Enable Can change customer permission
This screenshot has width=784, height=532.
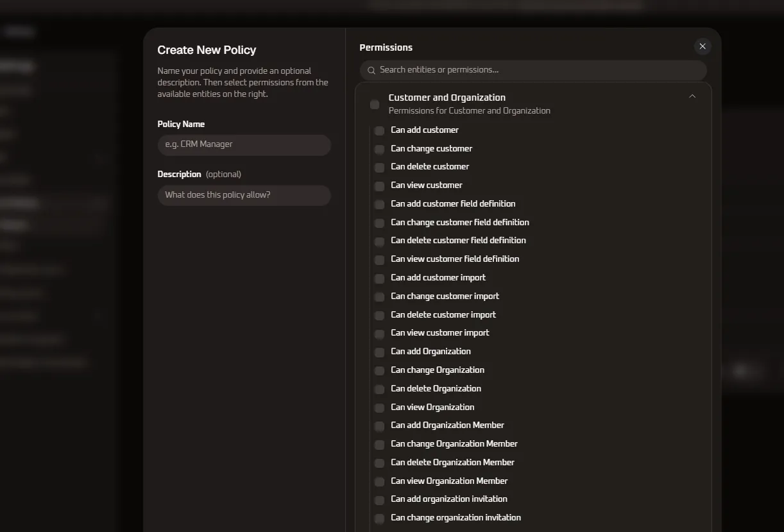pyautogui.click(x=379, y=149)
